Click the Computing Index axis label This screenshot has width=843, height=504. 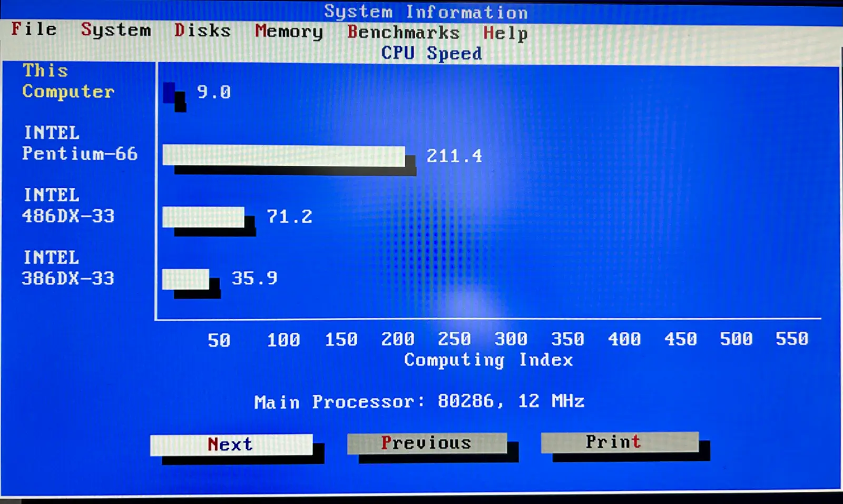pos(488,360)
